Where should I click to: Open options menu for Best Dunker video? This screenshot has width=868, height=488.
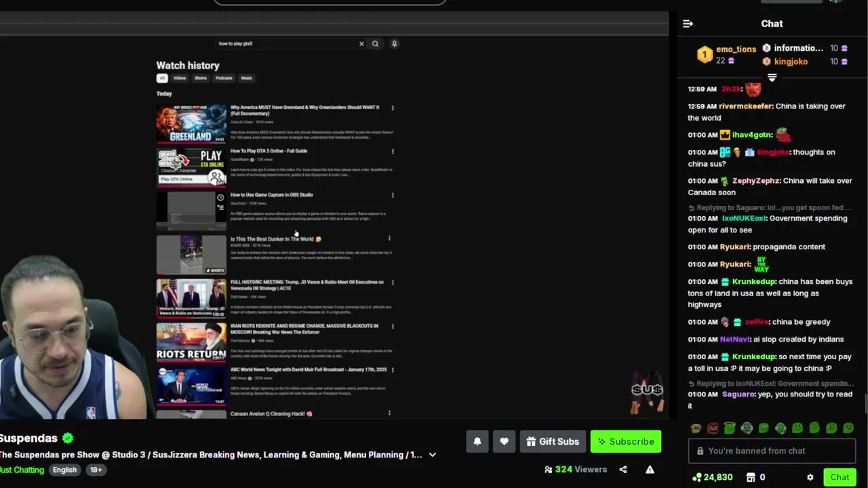(x=389, y=239)
